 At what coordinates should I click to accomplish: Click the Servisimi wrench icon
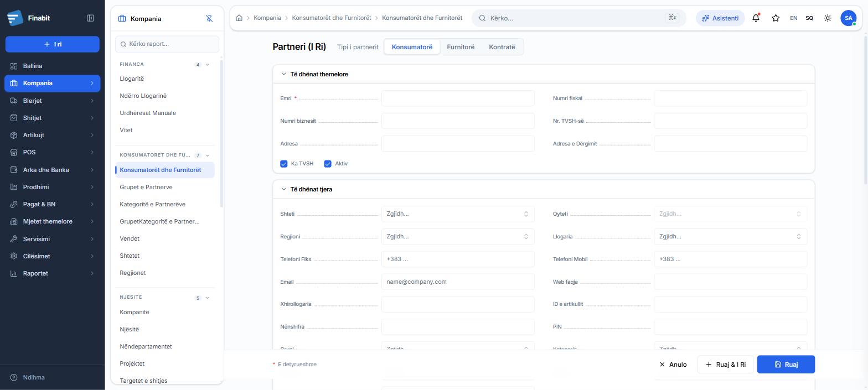point(14,239)
